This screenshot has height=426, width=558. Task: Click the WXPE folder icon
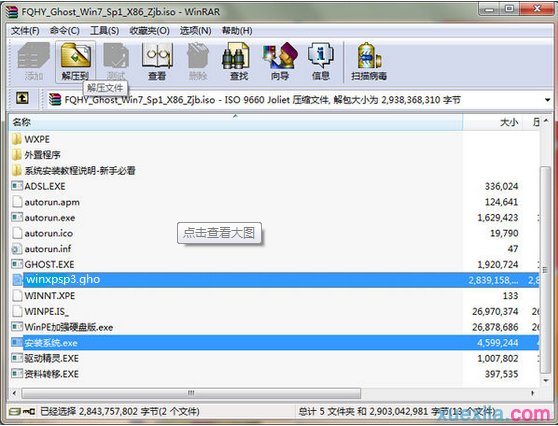[x=16, y=139]
